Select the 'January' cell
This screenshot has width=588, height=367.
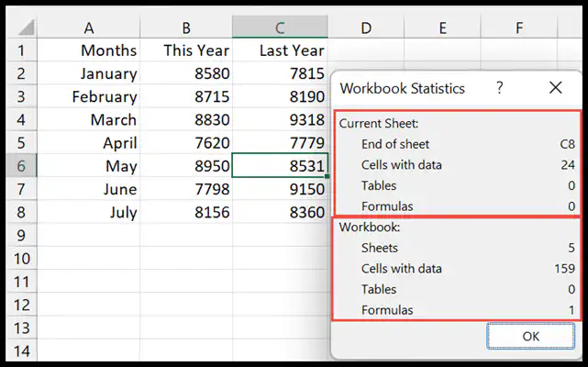coord(89,73)
